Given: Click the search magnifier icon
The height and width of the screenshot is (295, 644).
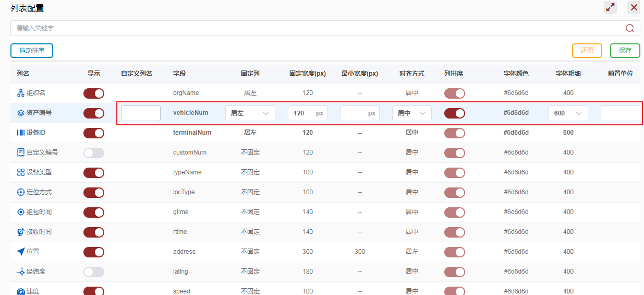Looking at the screenshot, I should click(629, 28).
